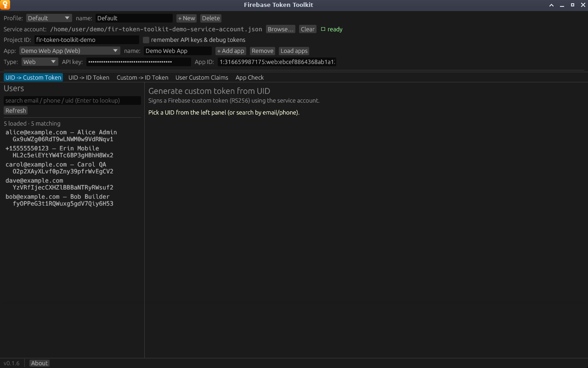
Task: Open the App dropdown showing Demo Web App (Web)
Action: [70, 51]
